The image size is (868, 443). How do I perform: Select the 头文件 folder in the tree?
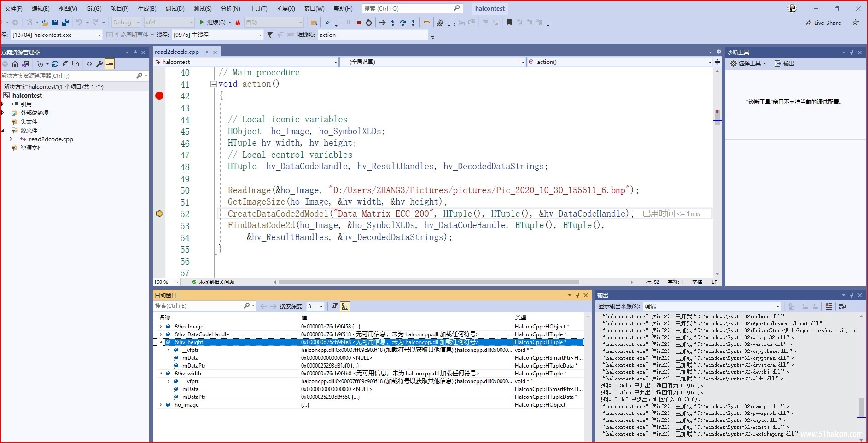pyautogui.click(x=29, y=121)
